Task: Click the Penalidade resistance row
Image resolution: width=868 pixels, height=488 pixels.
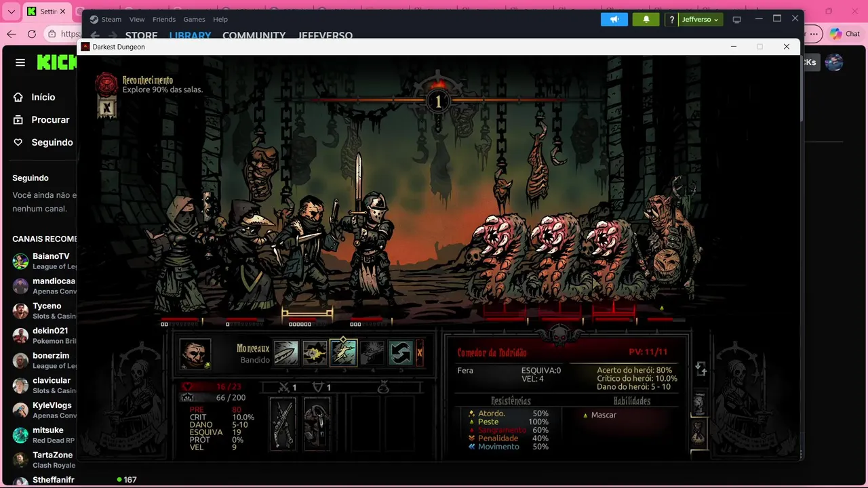Action: [508, 439]
